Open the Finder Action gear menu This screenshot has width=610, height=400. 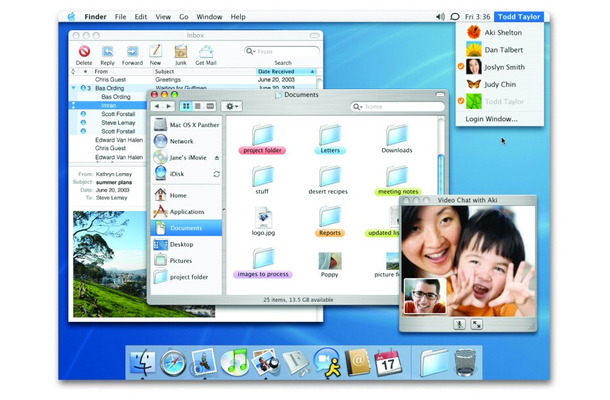pos(232,106)
